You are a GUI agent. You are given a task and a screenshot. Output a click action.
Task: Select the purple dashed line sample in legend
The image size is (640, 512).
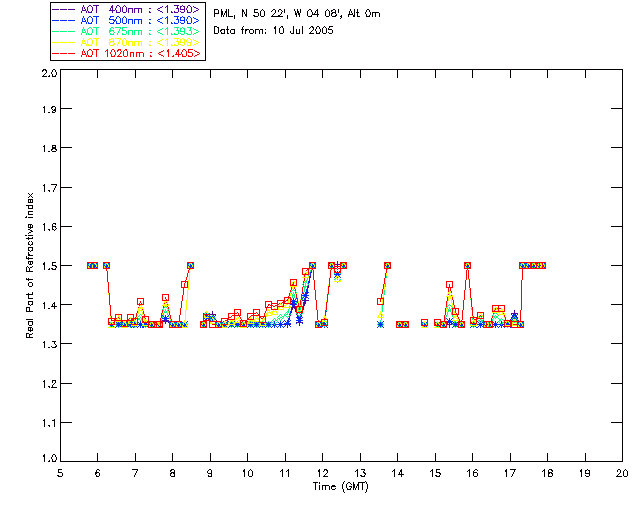point(64,9)
